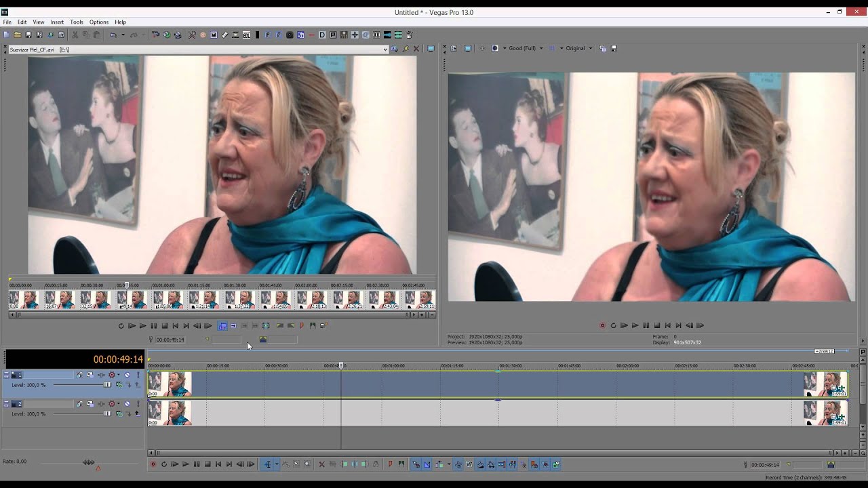868x488 pixels.
Task: Open the Help menu
Action: pos(121,22)
